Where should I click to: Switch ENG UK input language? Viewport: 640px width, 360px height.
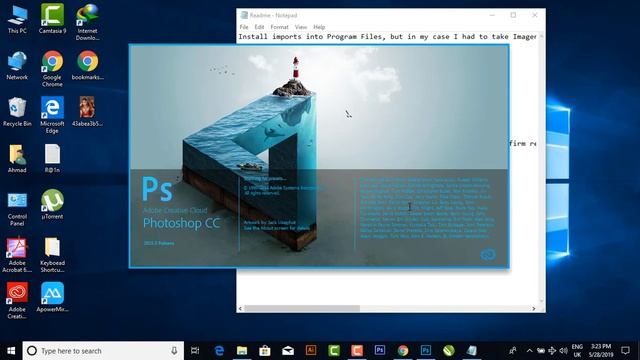(x=577, y=351)
